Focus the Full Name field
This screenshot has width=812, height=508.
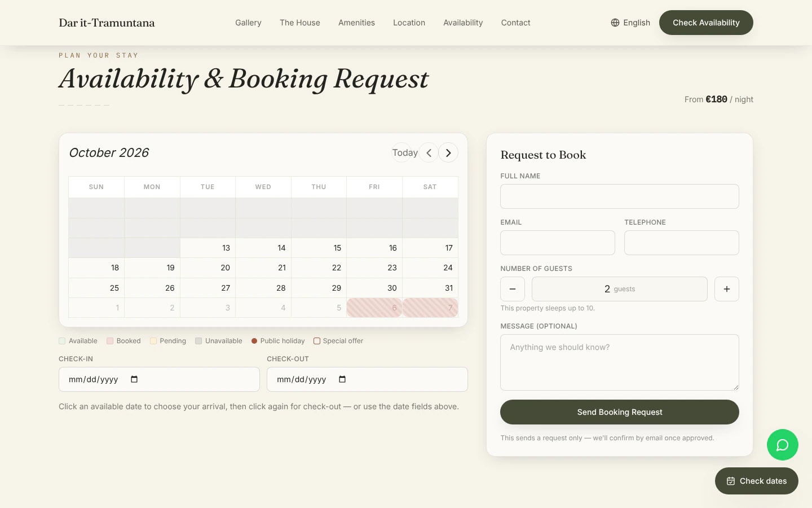click(x=620, y=196)
